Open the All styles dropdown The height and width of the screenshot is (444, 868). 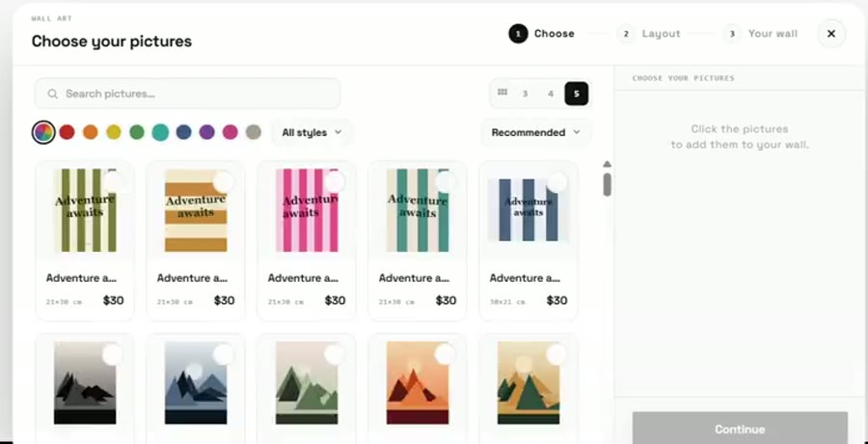312,132
